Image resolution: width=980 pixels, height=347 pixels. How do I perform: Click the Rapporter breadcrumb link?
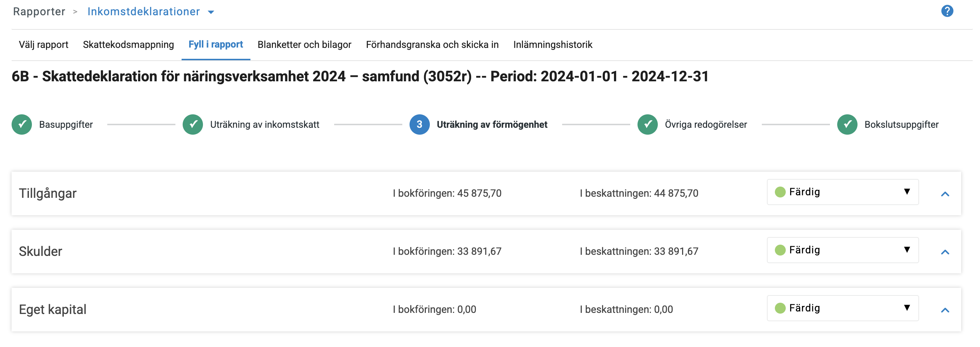[x=39, y=11]
